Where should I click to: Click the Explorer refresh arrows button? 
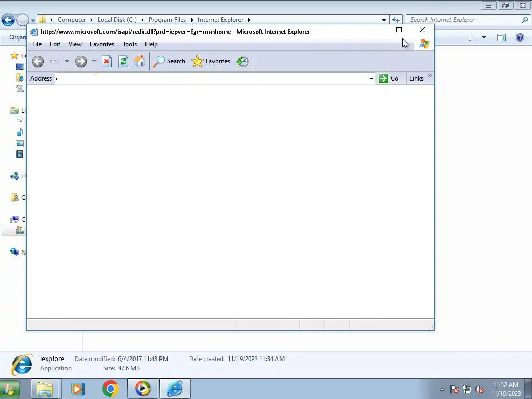[x=395, y=20]
